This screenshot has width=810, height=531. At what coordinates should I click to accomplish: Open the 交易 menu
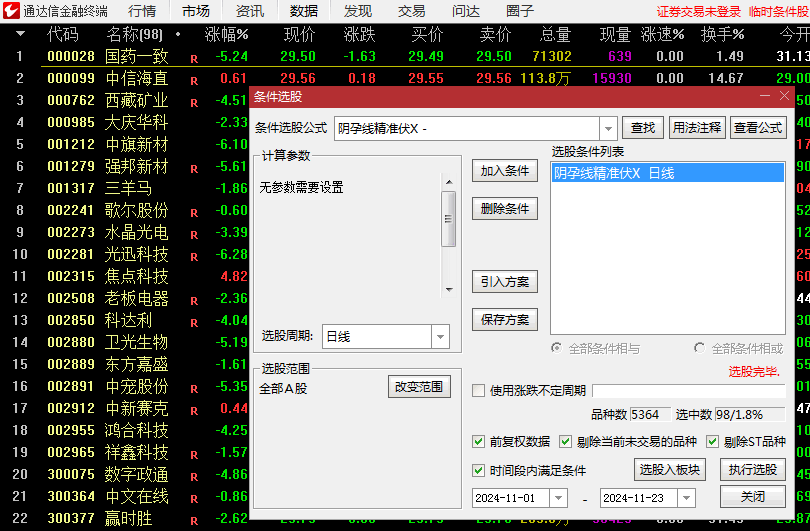(412, 11)
